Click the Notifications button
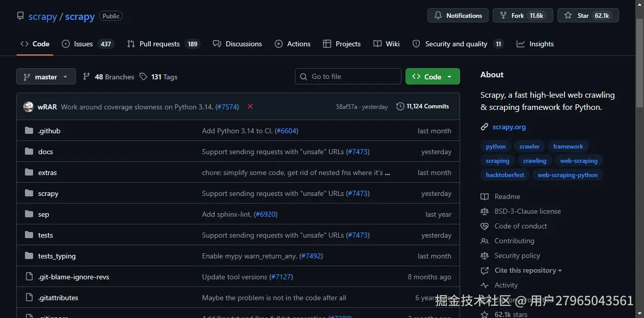Screen dimensions: 644x318 click(458, 16)
